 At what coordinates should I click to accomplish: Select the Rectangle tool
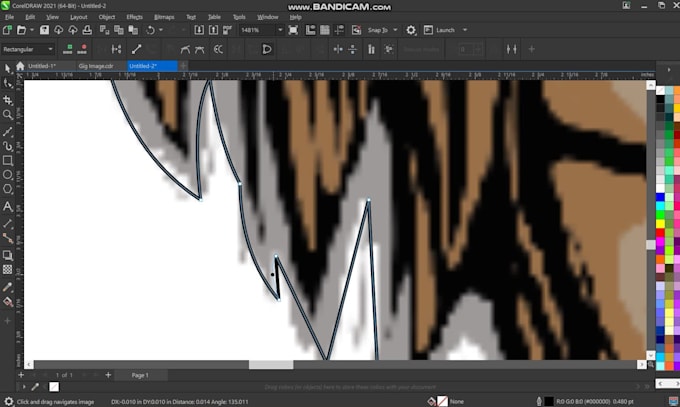7,161
